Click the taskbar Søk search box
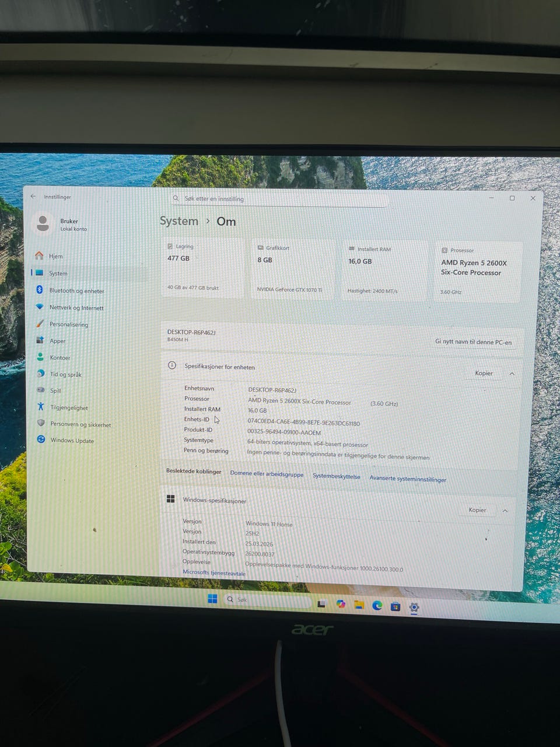The width and height of the screenshot is (560, 747). point(267,600)
